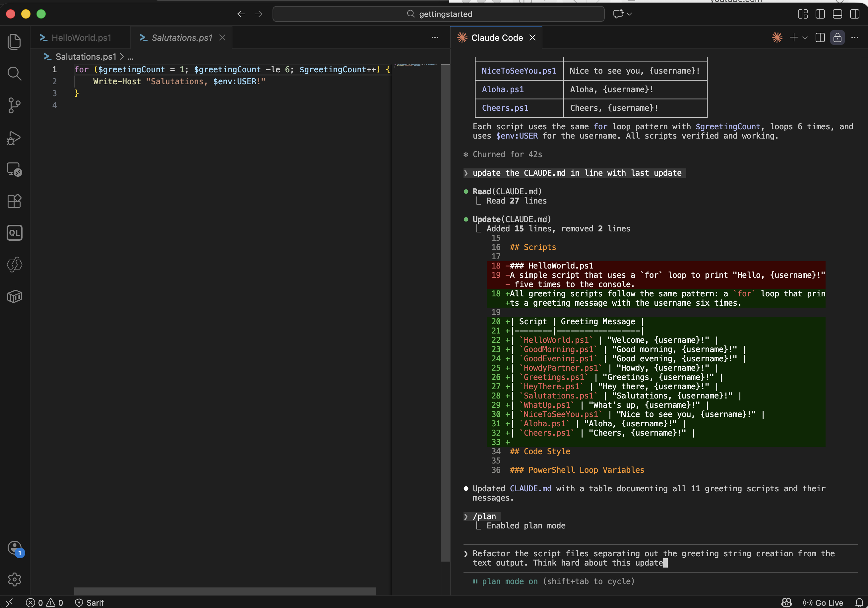
Task: Expand the breadcrumb ellipsis after Salutations.ps1
Action: coord(130,57)
